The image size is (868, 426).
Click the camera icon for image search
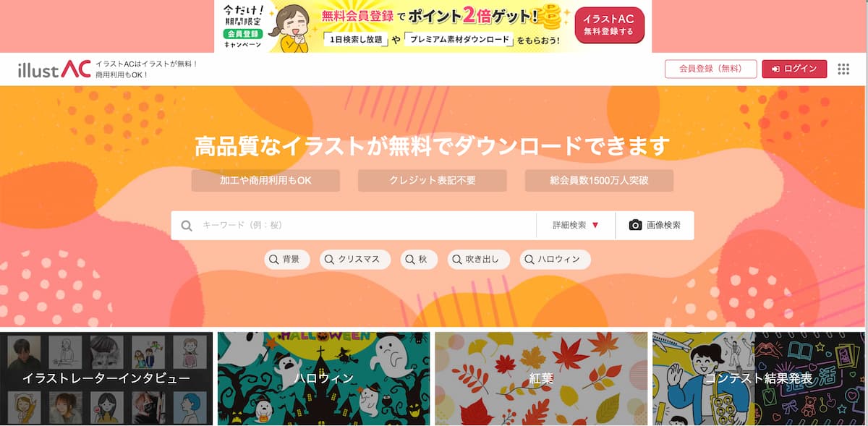point(635,225)
